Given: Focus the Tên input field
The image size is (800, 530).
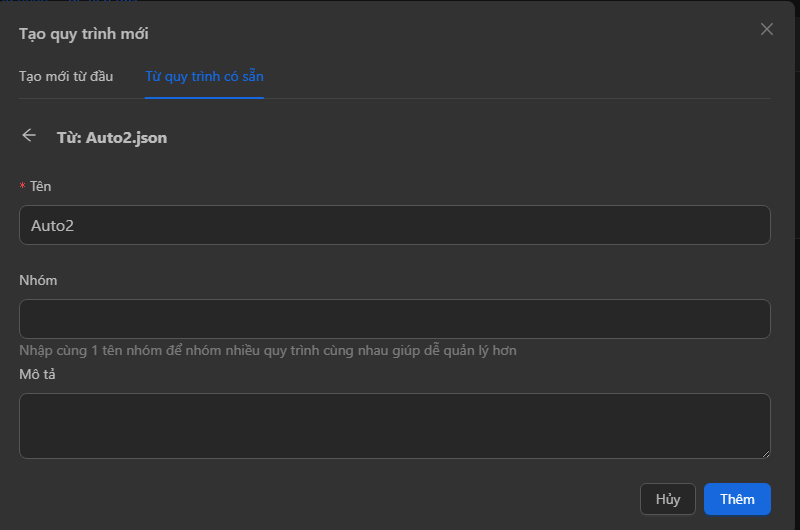Looking at the screenshot, I should (394, 225).
